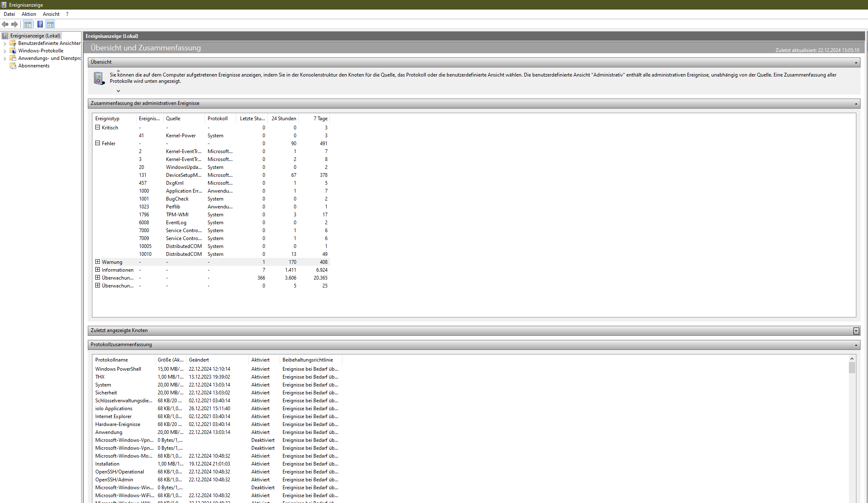Click the Windows-Protokolle folder icon
Image resolution: width=868 pixels, height=503 pixels.
13,51
